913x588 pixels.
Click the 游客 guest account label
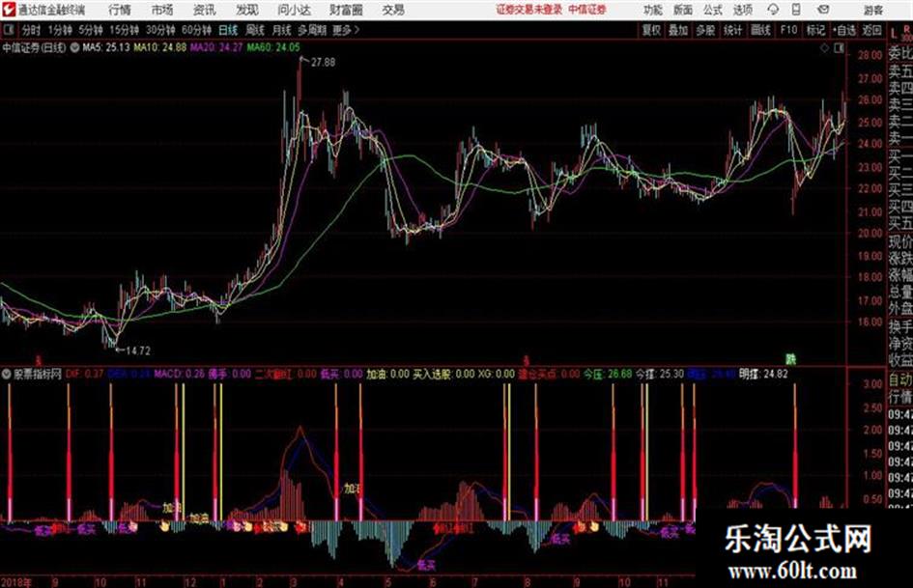tap(872, 10)
